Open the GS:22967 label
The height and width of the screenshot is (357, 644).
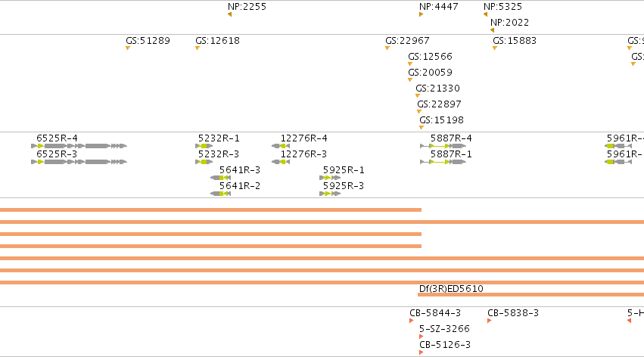click(407, 41)
